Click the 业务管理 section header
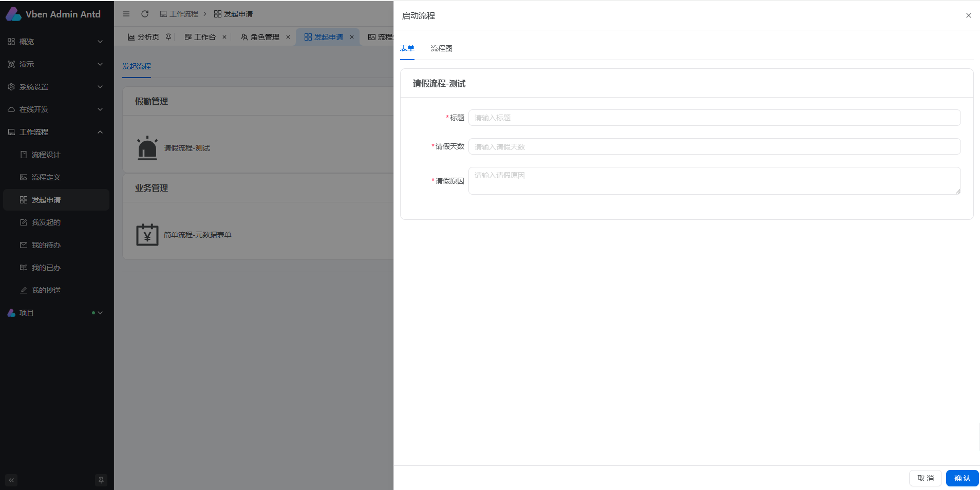The width and height of the screenshot is (980, 490). [x=152, y=188]
